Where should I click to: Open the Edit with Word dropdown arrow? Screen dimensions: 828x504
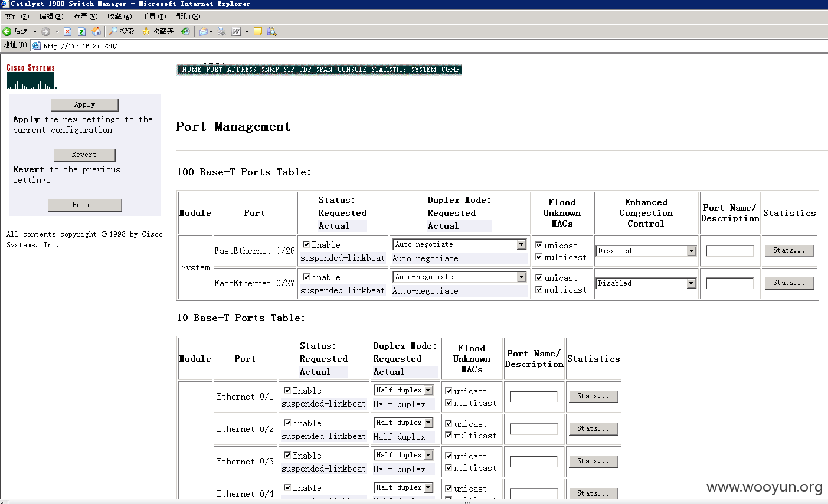pos(247,31)
